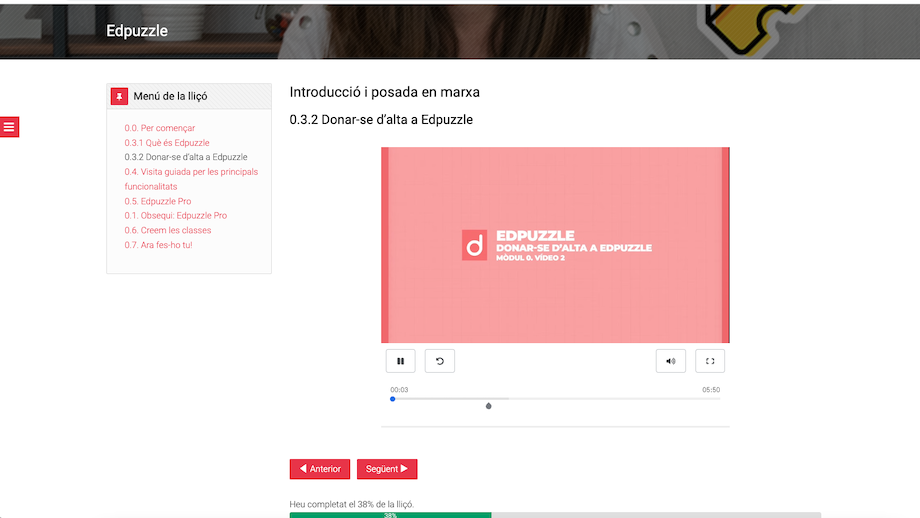Screen dimensions: 920x518
Task: Click the video frame showing Donar-se d'alta
Action: [555, 245]
